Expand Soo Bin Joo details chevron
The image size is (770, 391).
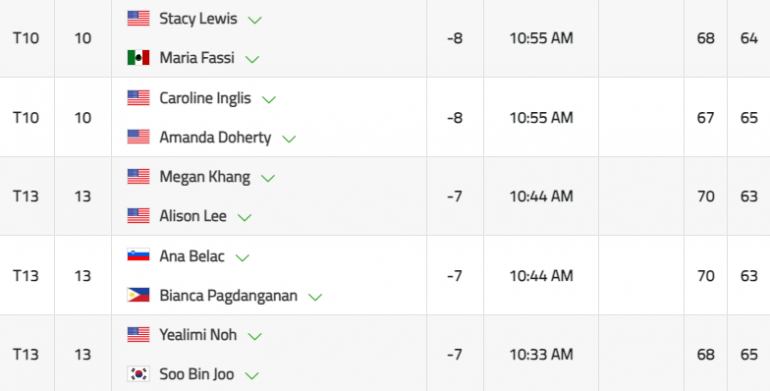(x=251, y=377)
